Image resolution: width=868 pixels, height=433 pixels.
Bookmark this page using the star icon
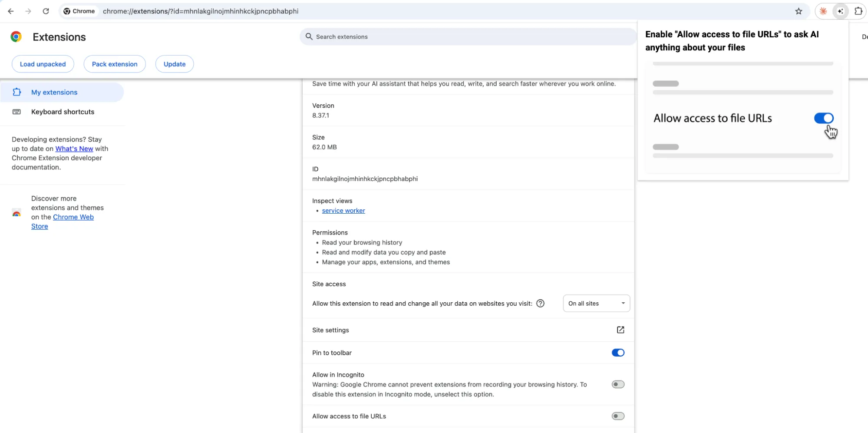pos(799,11)
